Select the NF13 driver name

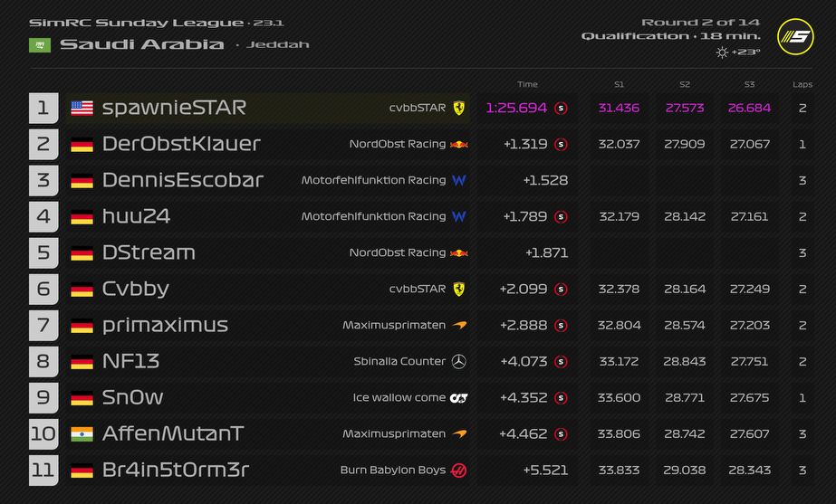[x=130, y=361]
